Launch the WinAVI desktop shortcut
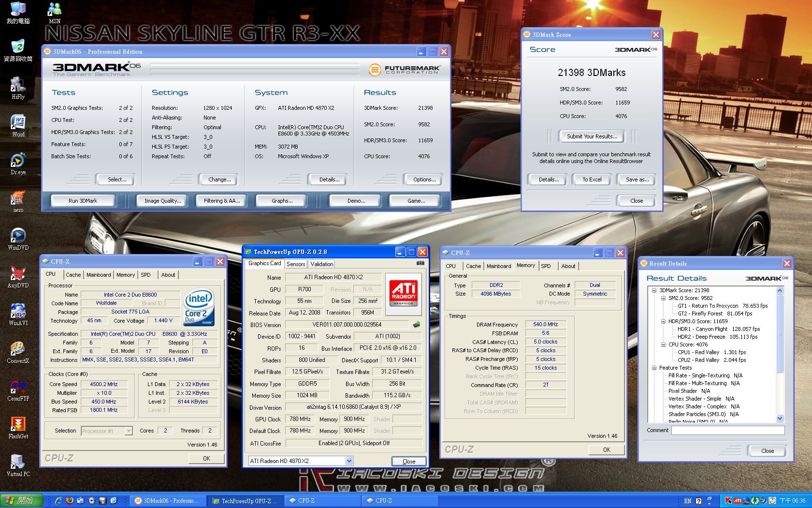Image resolution: width=812 pixels, height=508 pixels. coord(18,314)
